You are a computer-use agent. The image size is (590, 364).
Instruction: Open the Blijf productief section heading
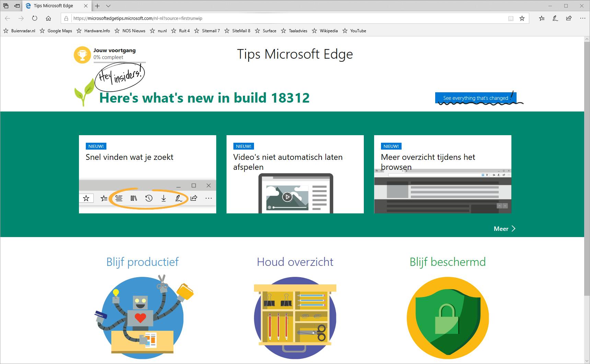coord(142,262)
